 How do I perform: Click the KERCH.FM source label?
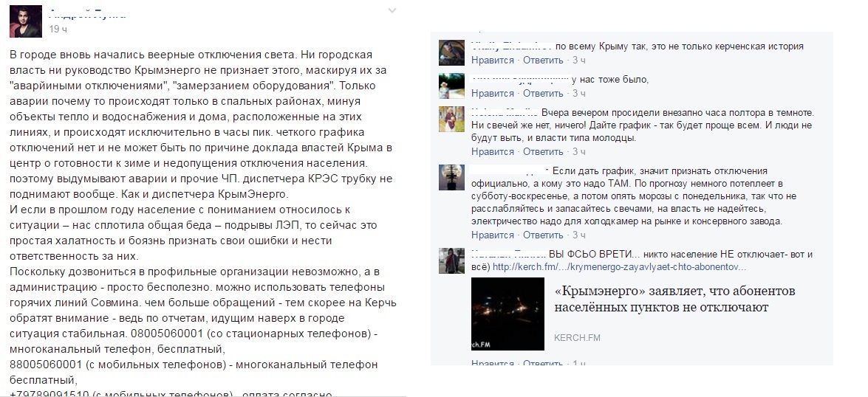coord(577,338)
